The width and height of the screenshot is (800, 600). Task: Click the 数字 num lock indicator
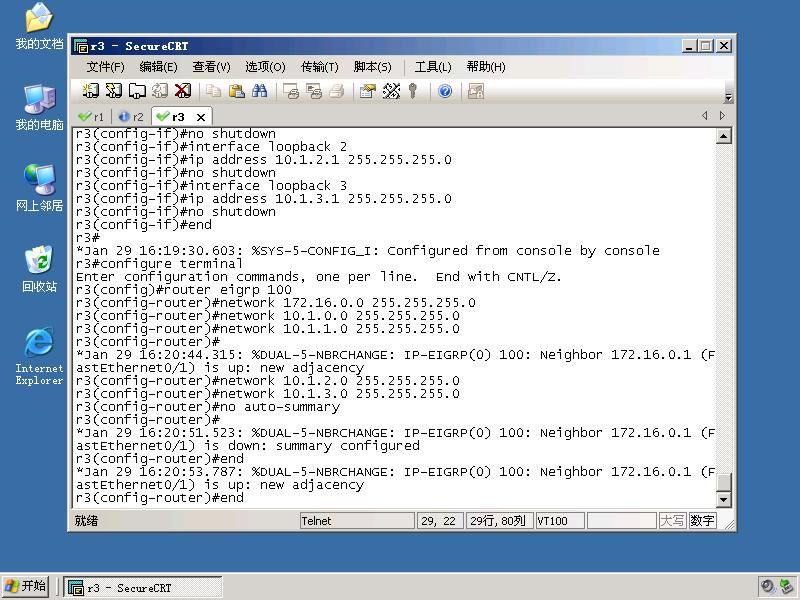[703, 521]
